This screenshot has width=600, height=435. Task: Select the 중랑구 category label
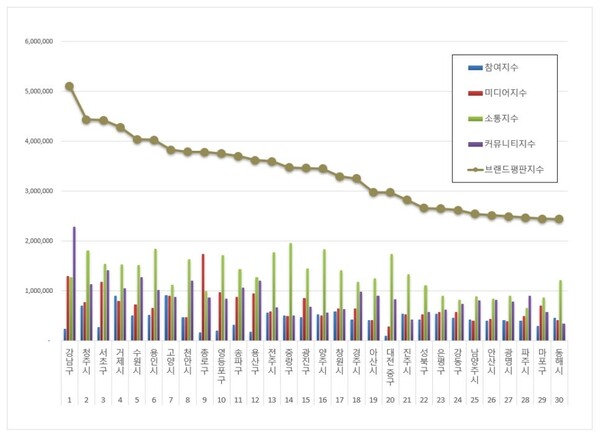(289, 361)
